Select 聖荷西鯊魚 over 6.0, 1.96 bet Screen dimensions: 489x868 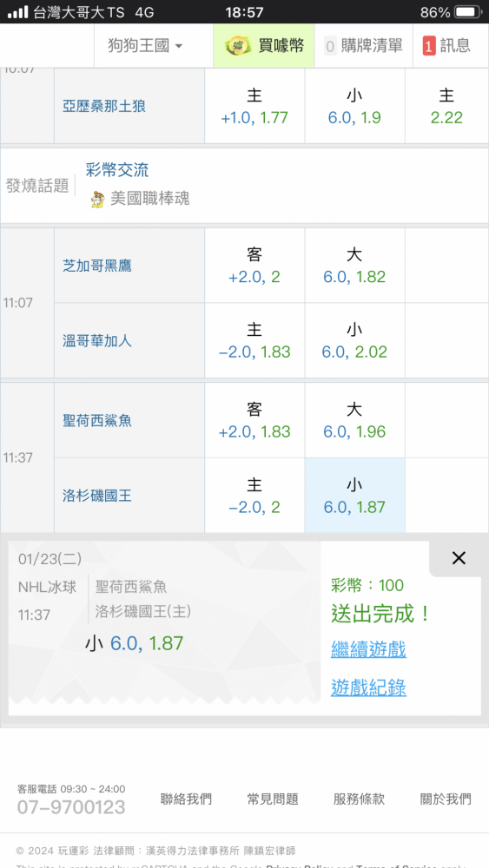354,420
